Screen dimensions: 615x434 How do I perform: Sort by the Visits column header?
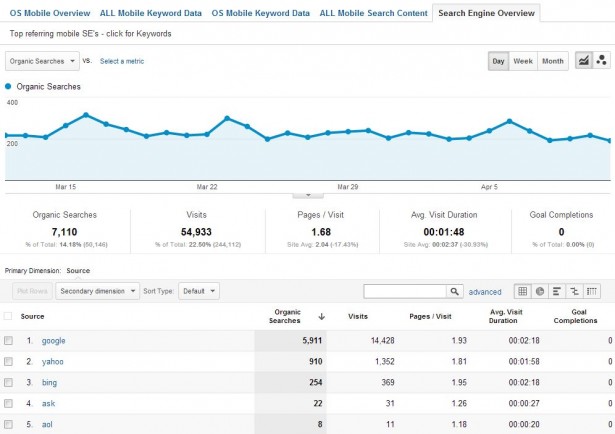pyautogui.click(x=358, y=316)
